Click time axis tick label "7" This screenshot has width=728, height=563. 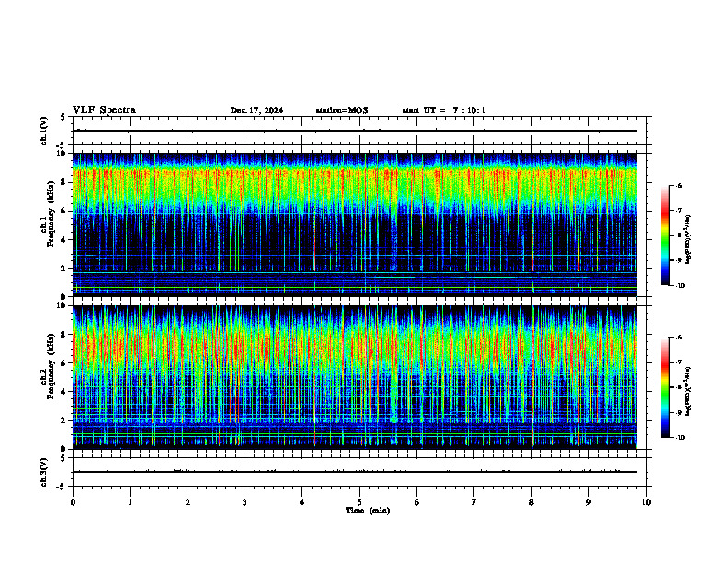click(x=474, y=502)
